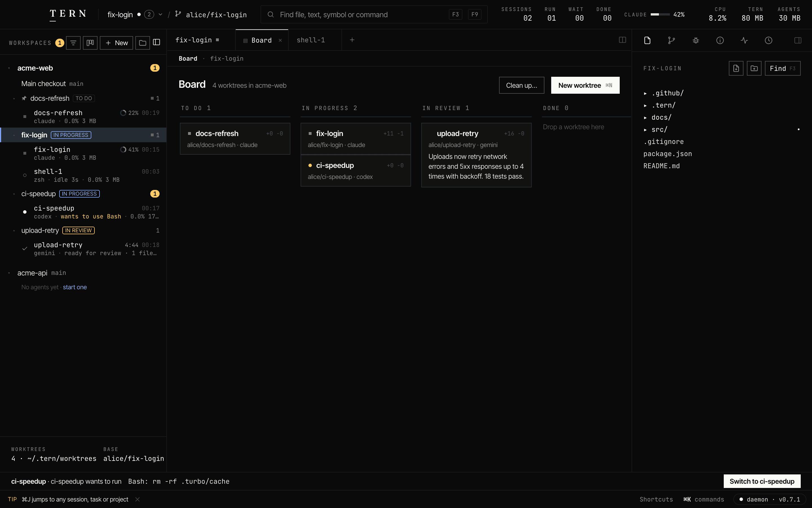812x508 pixels.
Task: Toggle the left sidebar panel icon
Action: pyautogui.click(x=157, y=42)
